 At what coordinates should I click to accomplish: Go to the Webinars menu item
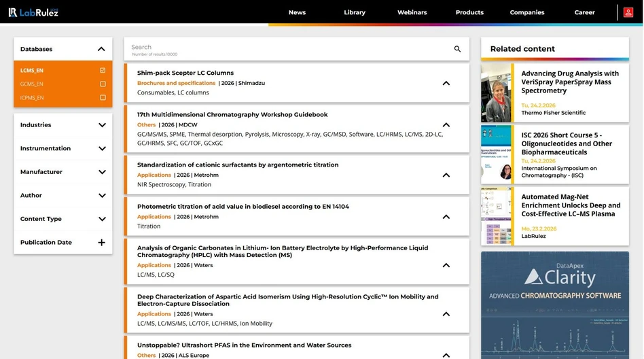[412, 12]
